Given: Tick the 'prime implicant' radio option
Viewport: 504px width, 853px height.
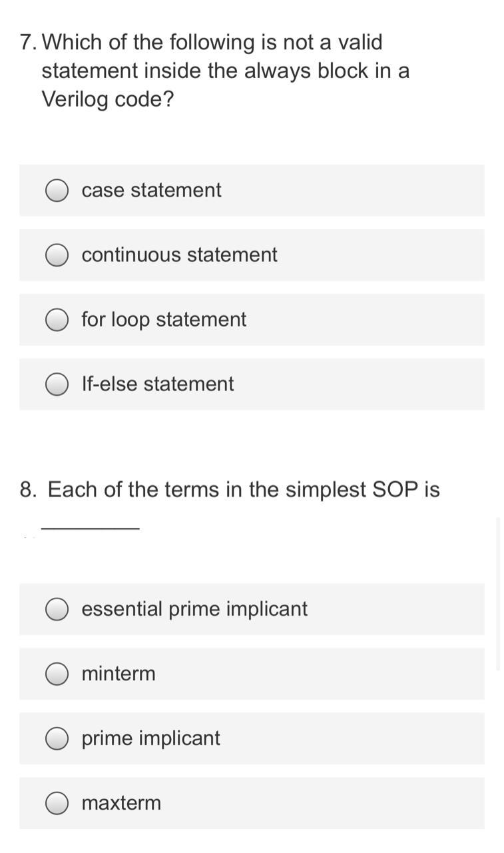Looking at the screenshot, I should pyautogui.click(x=57, y=738).
